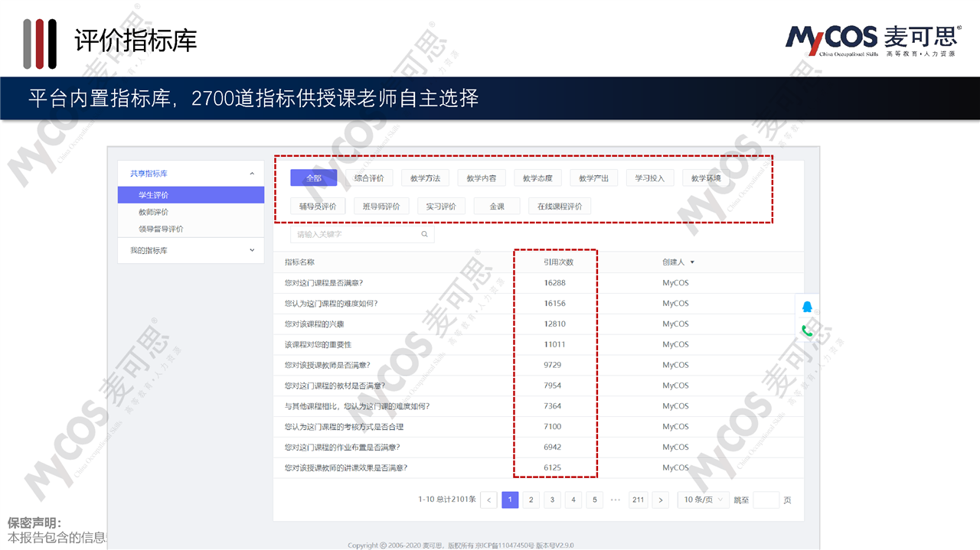This screenshot has width=980, height=550.
Task: Open the 10条/页 page size dropdown
Action: click(x=702, y=500)
